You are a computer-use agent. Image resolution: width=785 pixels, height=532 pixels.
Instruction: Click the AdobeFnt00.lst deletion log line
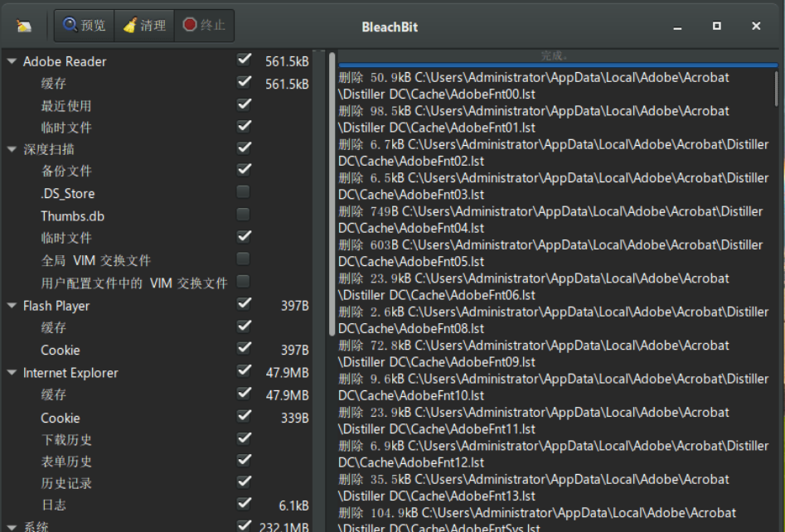tap(534, 85)
